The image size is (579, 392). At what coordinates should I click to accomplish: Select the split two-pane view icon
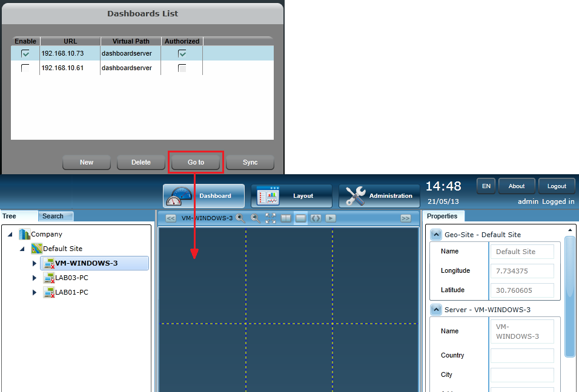point(286,218)
